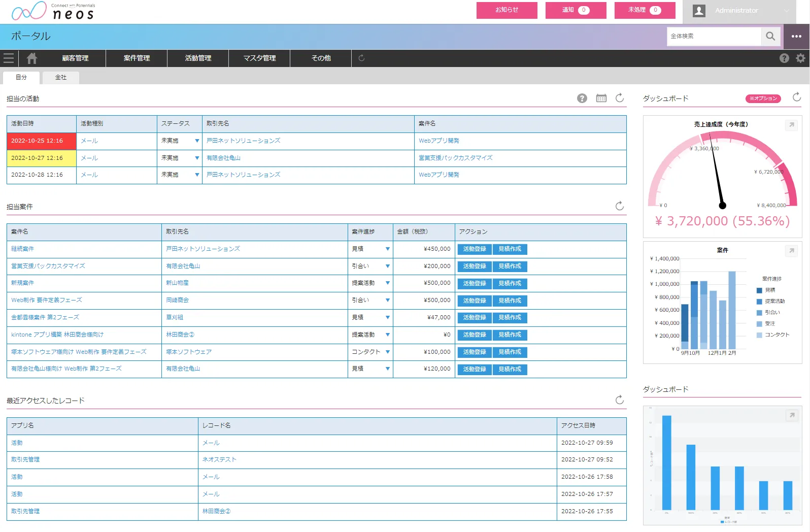Image resolution: width=810 pixels, height=532 pixels.
Task: Click the search magnifier icon
Action: (770, 36)
